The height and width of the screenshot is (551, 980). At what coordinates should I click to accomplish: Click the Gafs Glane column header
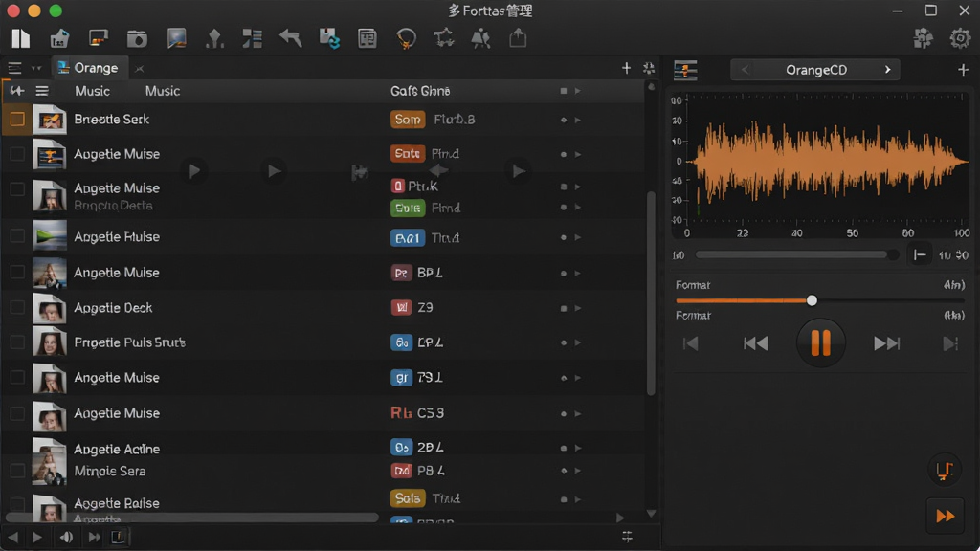click(420, 91)
